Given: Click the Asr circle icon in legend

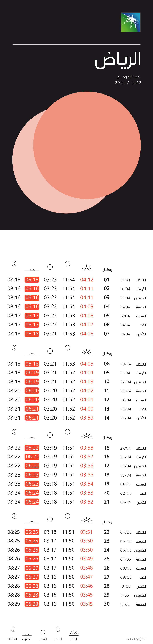Looking at the screenshot, I should [43, 632].
